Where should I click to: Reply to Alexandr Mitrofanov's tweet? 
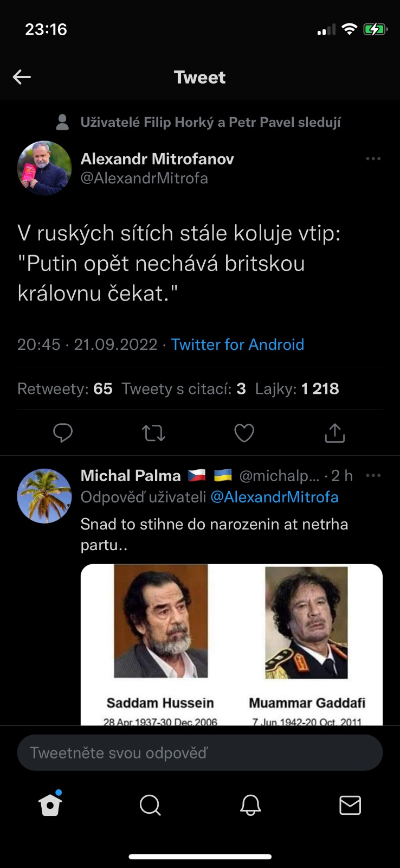63,433
